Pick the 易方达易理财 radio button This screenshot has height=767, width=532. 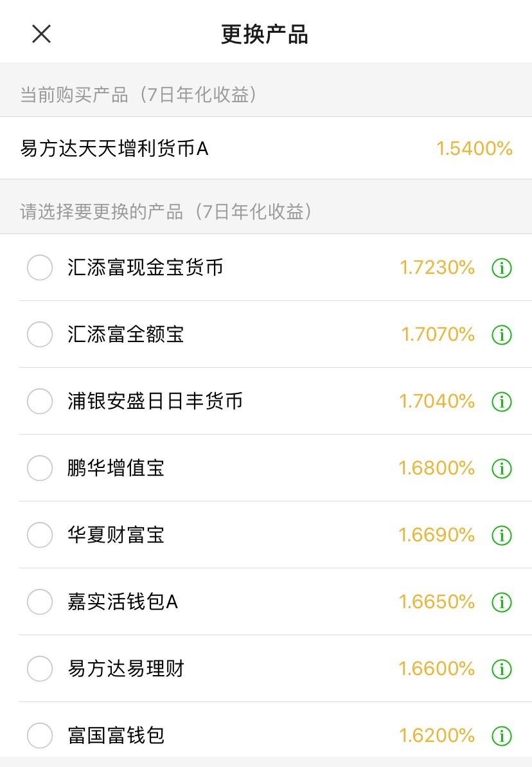[x=40, y=668]
